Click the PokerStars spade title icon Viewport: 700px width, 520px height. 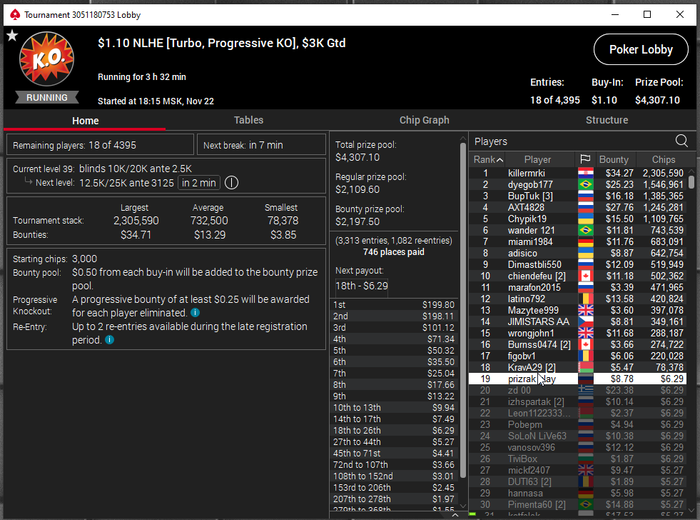coord(15,15)
